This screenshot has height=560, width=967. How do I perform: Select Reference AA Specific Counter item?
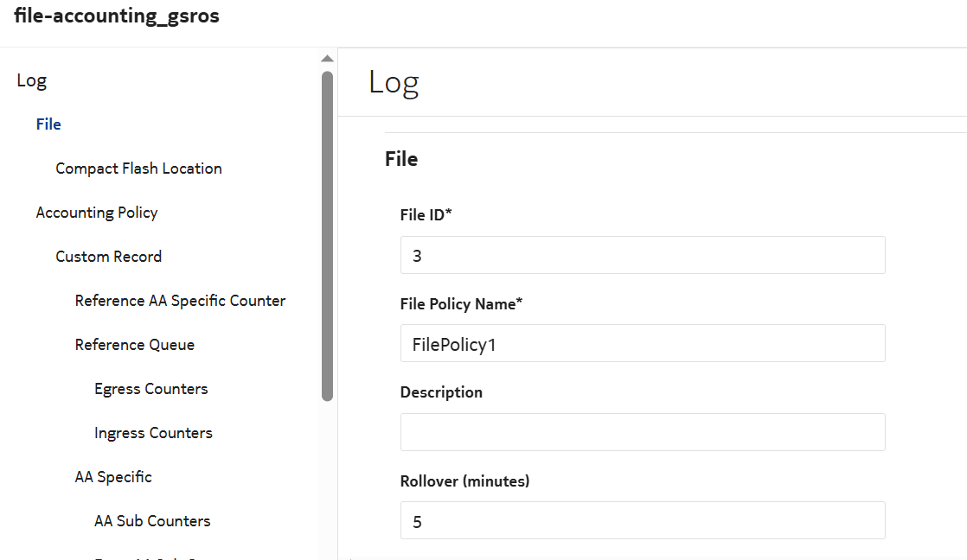point(180,301)
